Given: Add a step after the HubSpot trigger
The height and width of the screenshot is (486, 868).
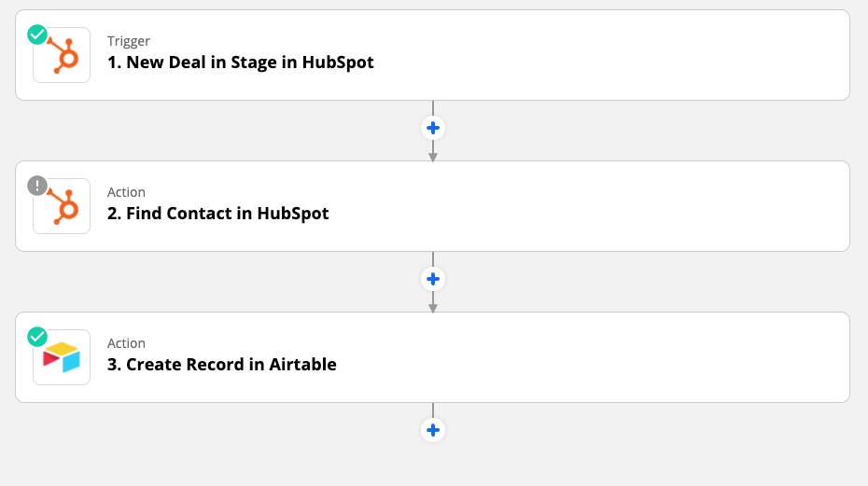Looking at the screenshot, I should (x=433, y=128).
